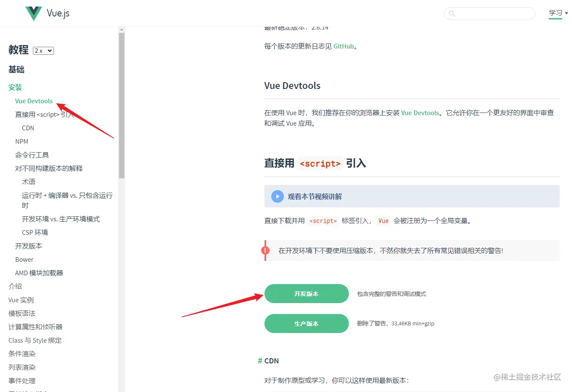Viewport: 572px width, 392px height.
Task: Open 条件渲染 sidebar page
Action: click(x=22, y=354)
